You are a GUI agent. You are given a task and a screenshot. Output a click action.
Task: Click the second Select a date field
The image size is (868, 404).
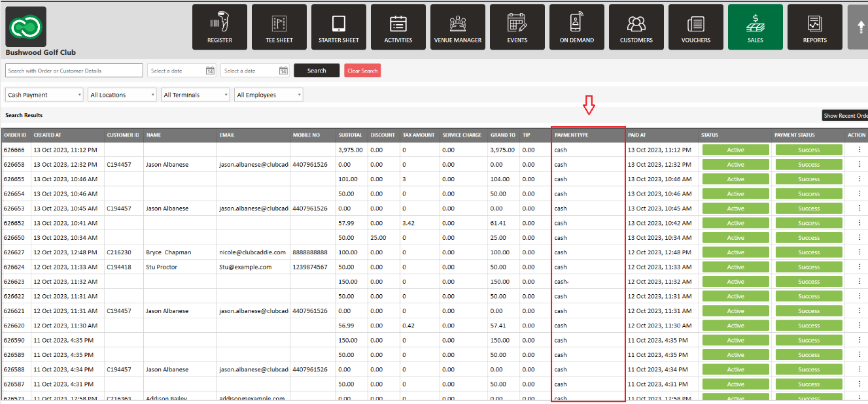pyautogui.click(x=255, y=71)
